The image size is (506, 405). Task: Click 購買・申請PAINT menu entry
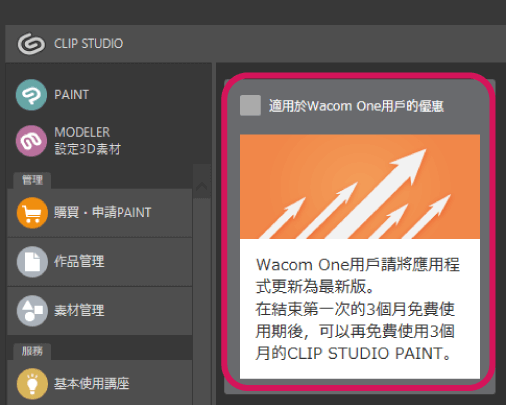[103, 213]
